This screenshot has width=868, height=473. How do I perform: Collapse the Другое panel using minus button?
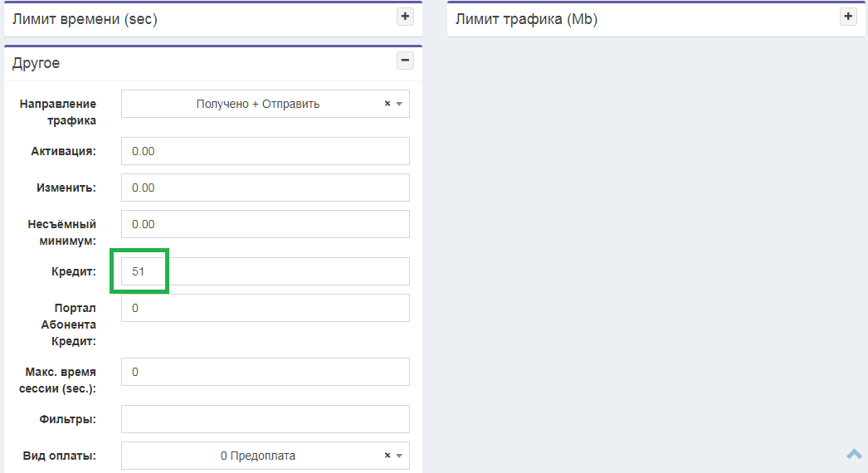405,60
